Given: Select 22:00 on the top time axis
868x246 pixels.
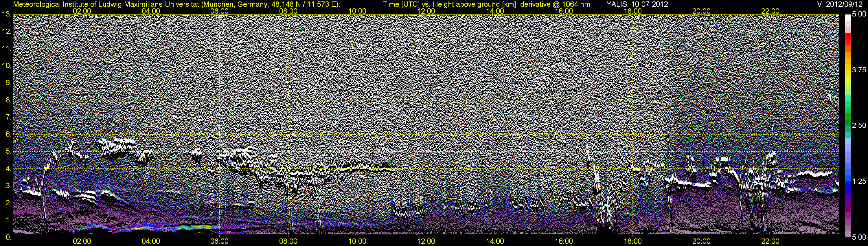Looking at the screenshot, I should pyautogui.click(x=770, y=11).
